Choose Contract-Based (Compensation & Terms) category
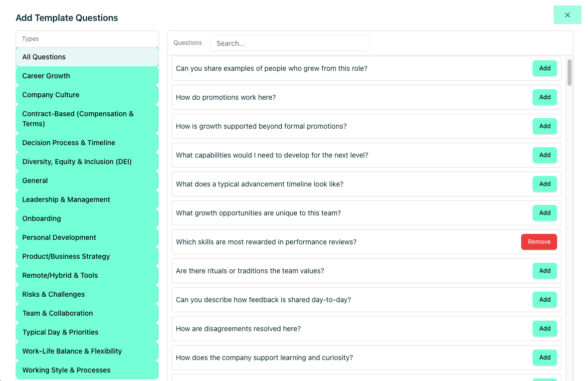The width and height of the screenshot is (588, 381). [x=87, y=119]
